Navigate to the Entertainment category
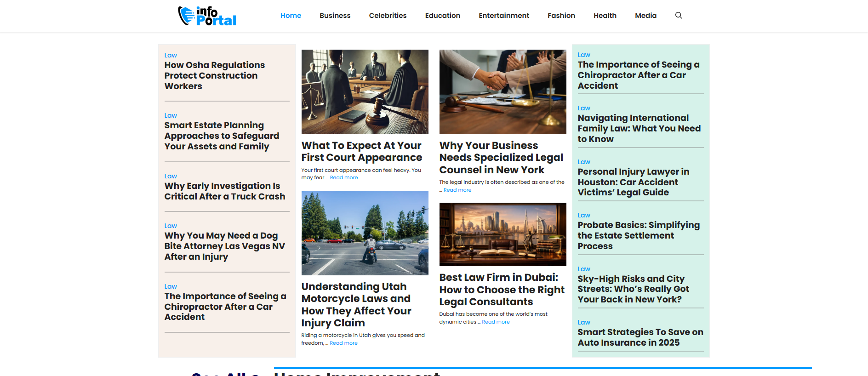Viewport: 868px width, 376px height. [x=504, y=16]
